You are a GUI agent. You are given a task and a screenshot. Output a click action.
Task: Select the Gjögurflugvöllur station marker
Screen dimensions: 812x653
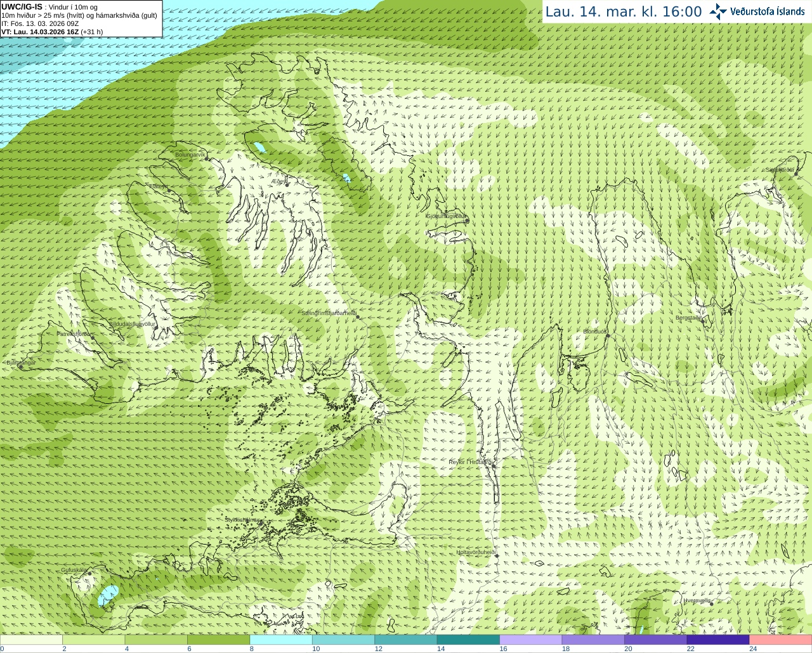click(467, 221)
